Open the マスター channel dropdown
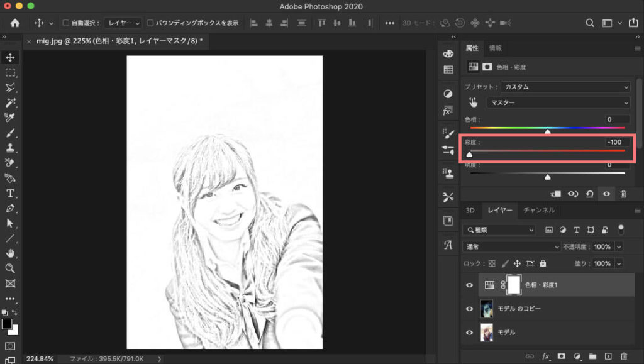 coord(558,102)
